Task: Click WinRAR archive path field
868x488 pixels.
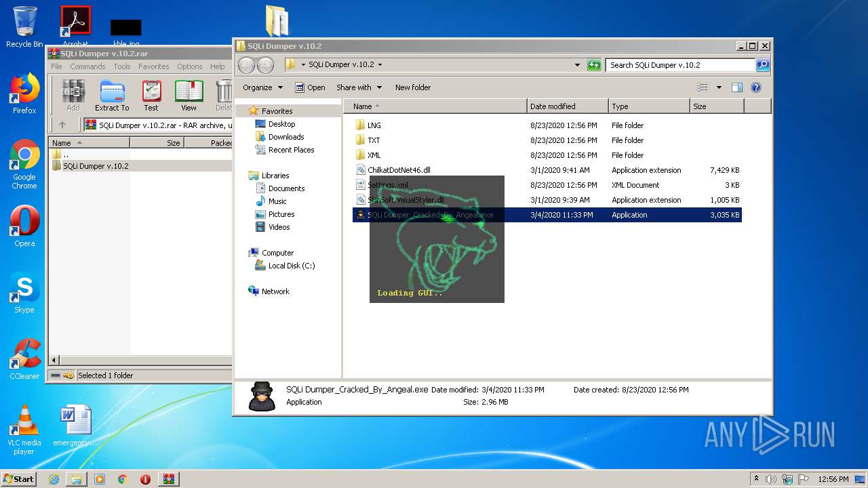Action: [x=158, y=125]
